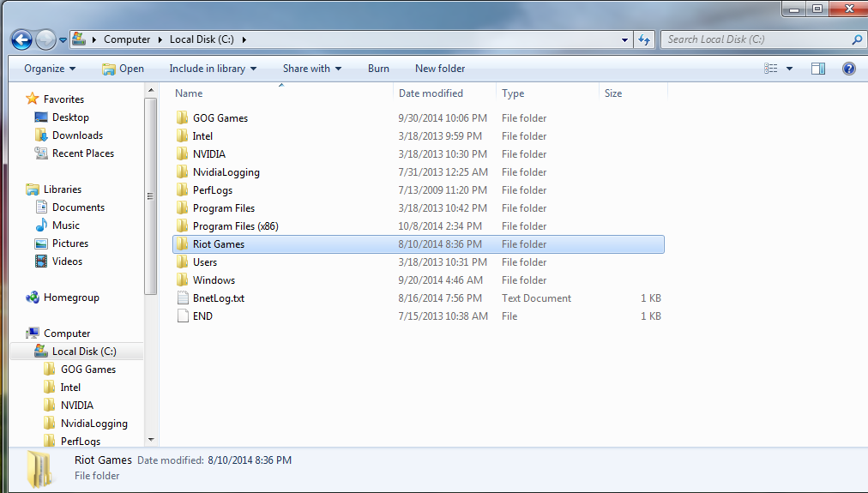
Task: Click the Burn toolbar button
Action: 378,69
